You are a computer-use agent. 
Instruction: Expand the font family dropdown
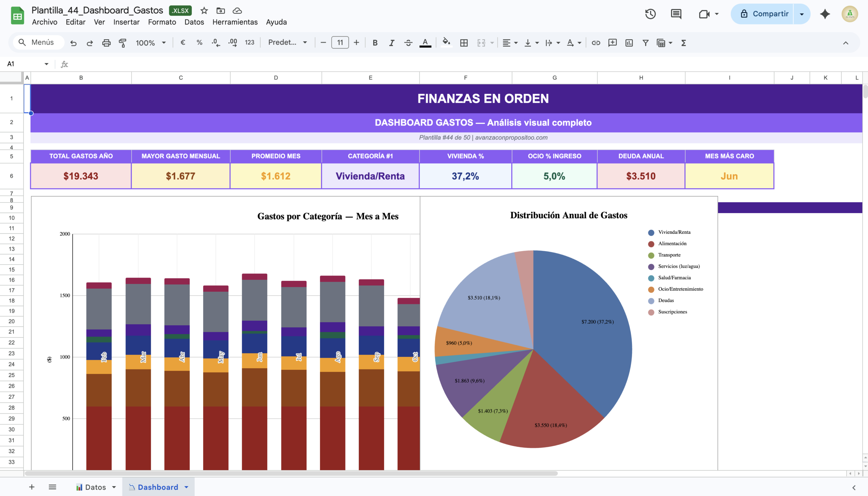click(287, 43)
